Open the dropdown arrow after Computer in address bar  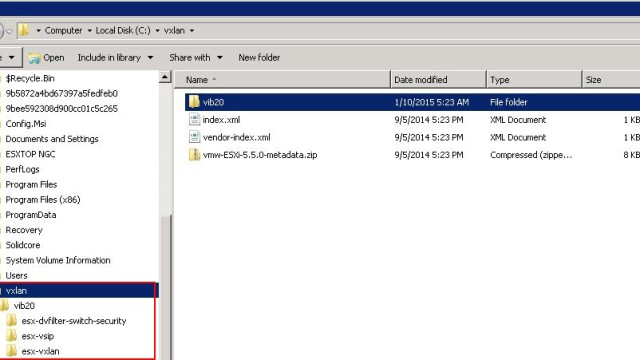pyautogui.click(x=89, y=31)
